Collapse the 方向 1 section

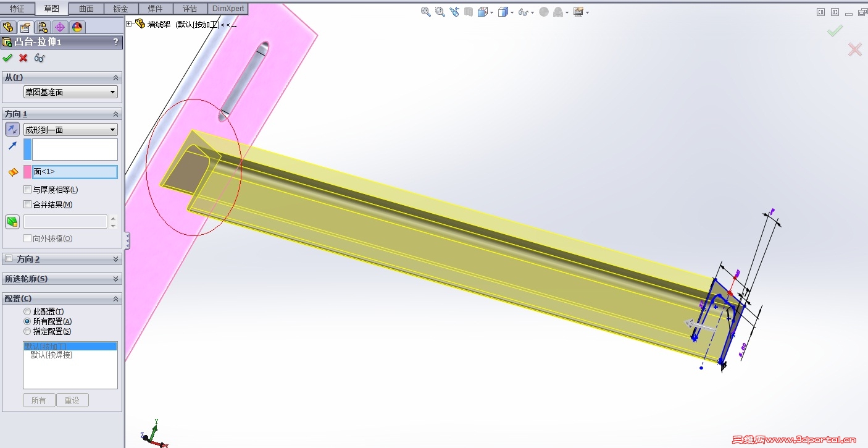pos(115,114)
